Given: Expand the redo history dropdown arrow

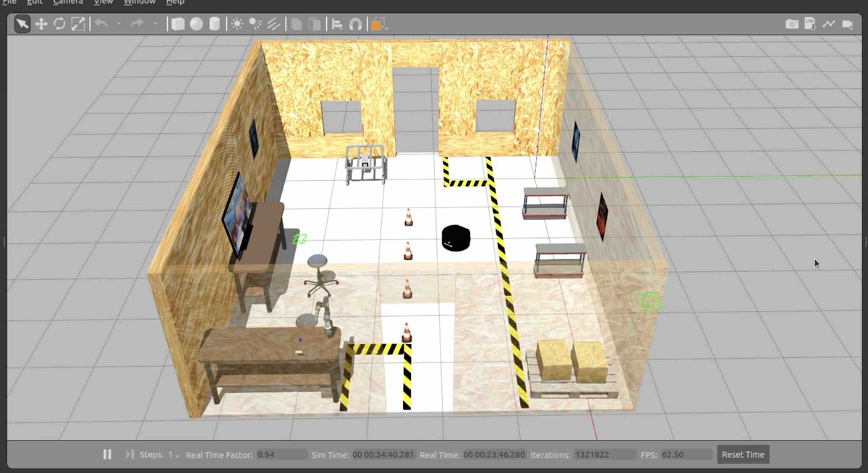Looking at the screenshot, I should [x=156, y=23].
